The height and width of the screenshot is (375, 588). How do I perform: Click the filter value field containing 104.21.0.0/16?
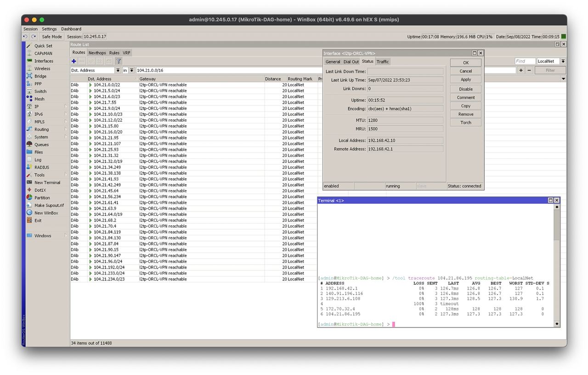click(x=326, y=70)
